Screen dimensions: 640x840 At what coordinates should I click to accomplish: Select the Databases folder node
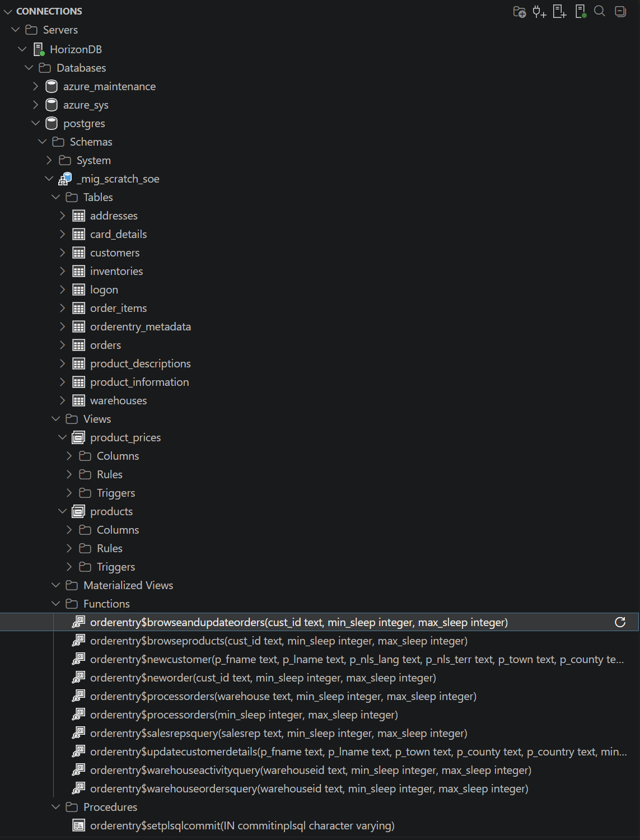tap(81, 68)
